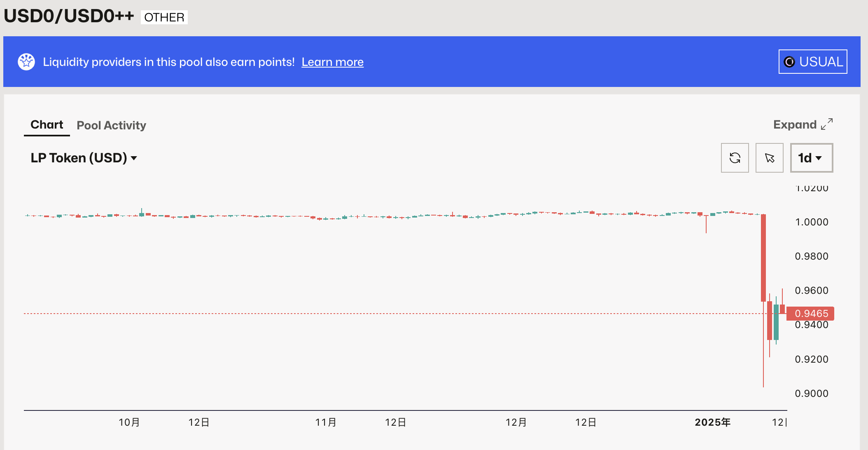Click the USUAL points button
Image resolution: width=868 pixels, height=450 pixels.
(813, 62)
